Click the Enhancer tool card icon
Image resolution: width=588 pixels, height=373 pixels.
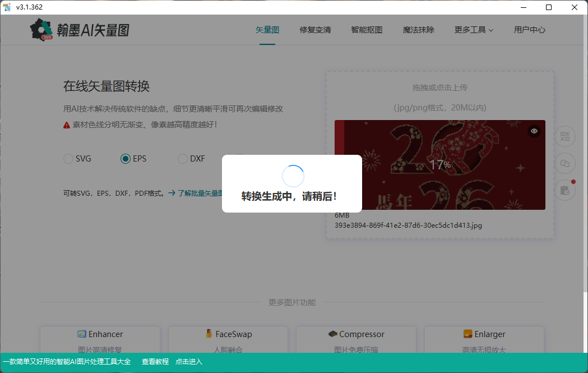click(x=82, y=334)
